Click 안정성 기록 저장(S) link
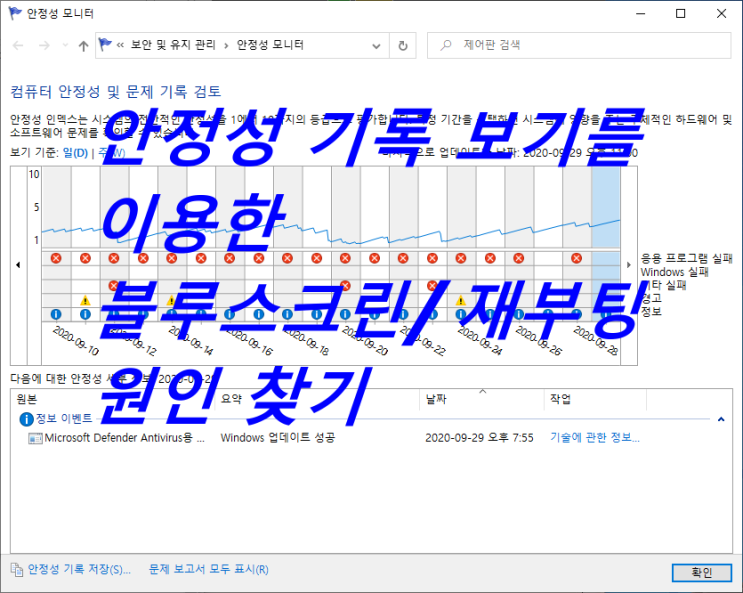Screen dimensions: 743x593 pyautogui.click(x=79, y=569)
